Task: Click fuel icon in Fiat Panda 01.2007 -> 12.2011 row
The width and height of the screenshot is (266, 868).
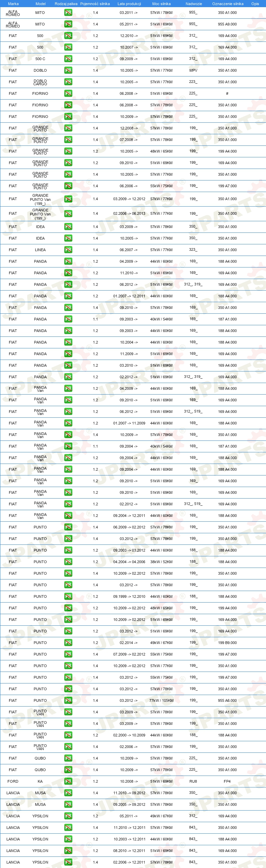Action: click(x=68, y=296)
